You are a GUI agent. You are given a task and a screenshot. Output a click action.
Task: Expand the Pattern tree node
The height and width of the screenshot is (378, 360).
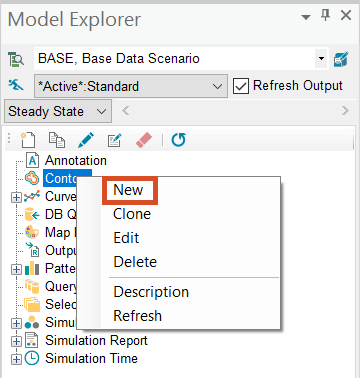point(16,269)
